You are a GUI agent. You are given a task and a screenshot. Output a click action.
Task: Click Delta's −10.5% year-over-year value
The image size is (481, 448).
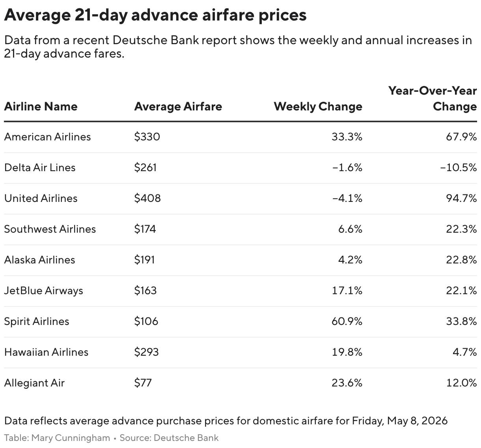(458, 168)
